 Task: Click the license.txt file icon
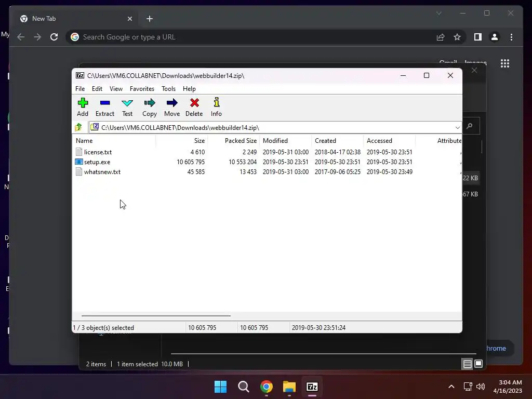pos(79,152)
